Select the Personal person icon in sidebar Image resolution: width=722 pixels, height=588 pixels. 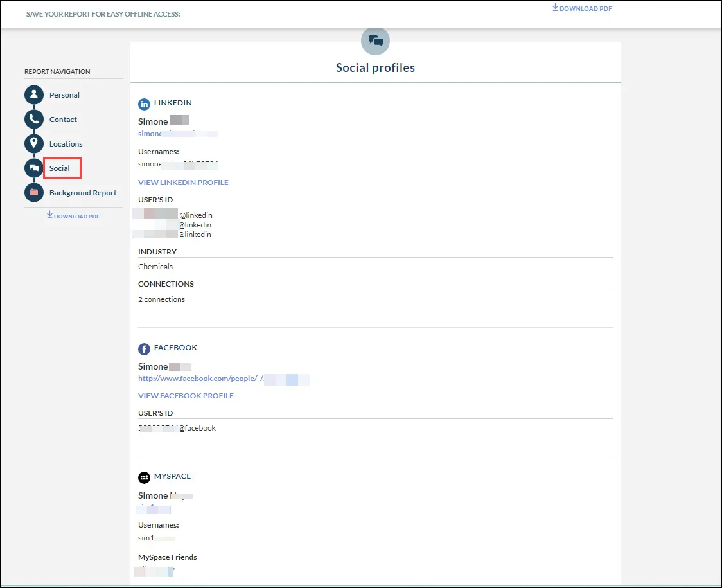34,94
